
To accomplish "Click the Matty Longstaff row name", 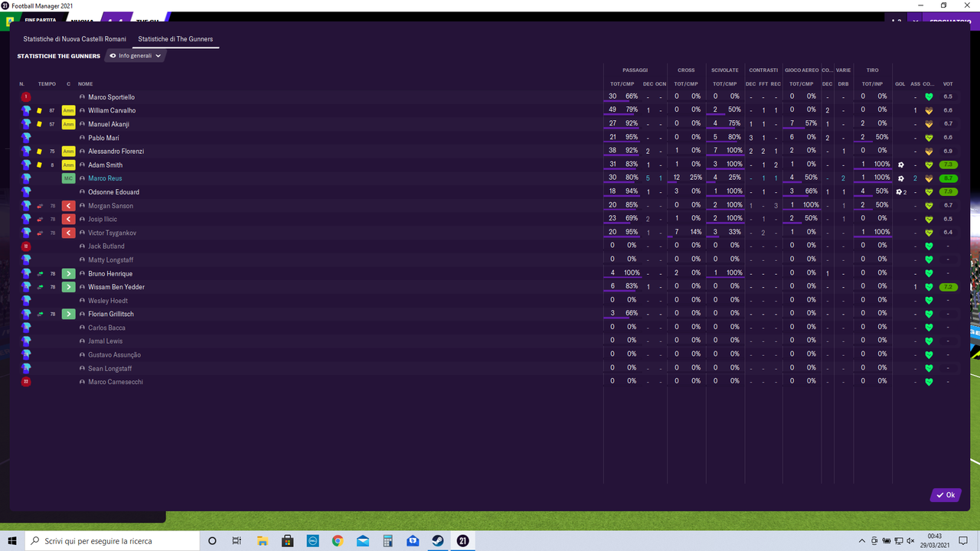I will (111, 260).
